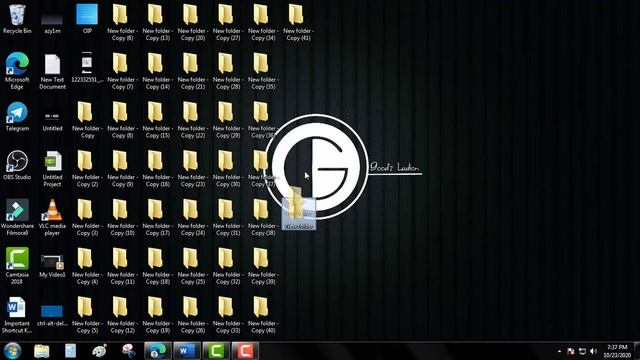The image size is (640, 360).
Task: Select folder New folder - Copy (27)
Action: pyautogui.click(x=228, y=22)
